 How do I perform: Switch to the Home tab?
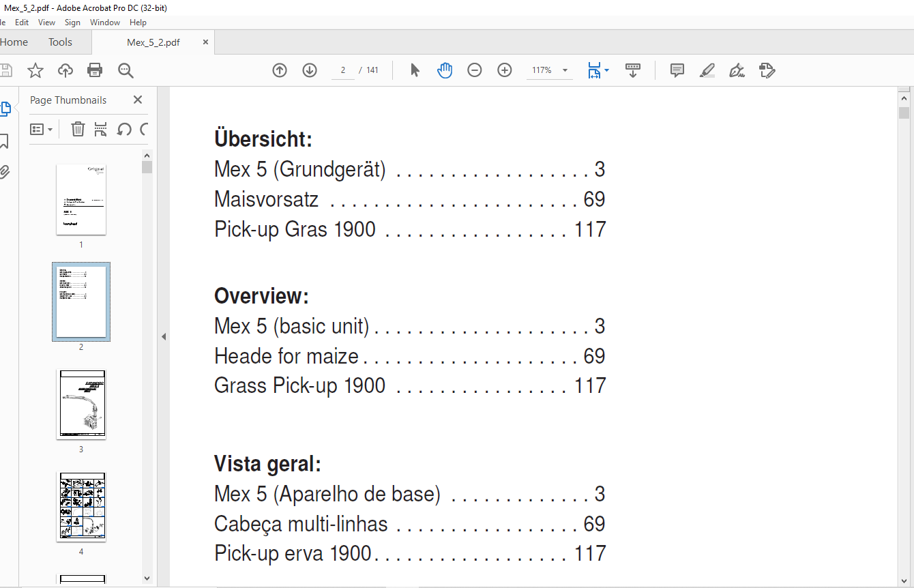tap(14, 42)
